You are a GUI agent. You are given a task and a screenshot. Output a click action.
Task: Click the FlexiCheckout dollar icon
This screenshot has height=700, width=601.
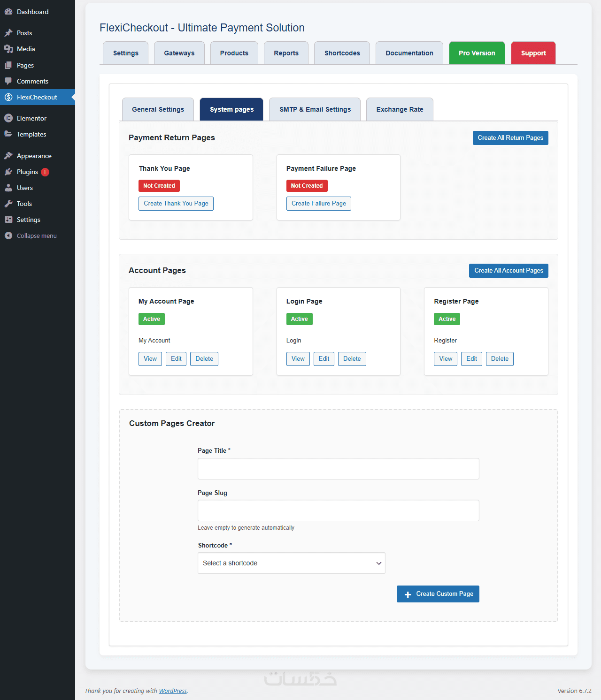8,97
